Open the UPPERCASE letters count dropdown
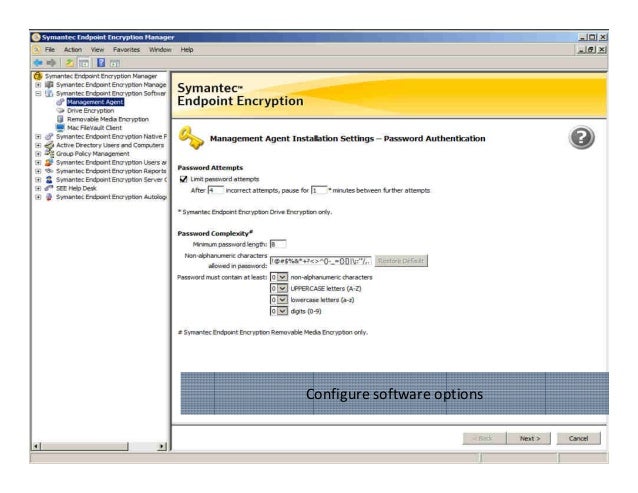Viewport: 638px width, 493px height. coord(282,288)
